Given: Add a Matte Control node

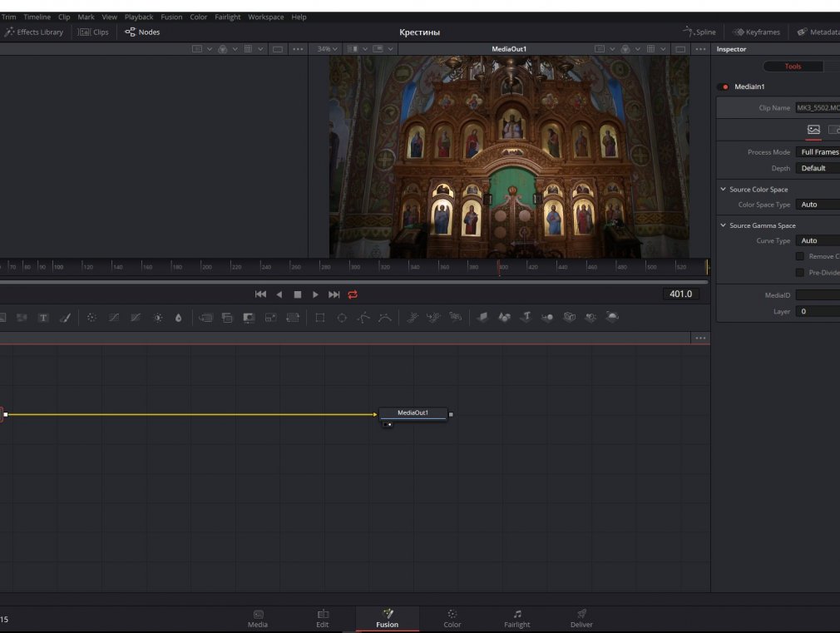Looking at the screenshot, I should tap(249, 318).
